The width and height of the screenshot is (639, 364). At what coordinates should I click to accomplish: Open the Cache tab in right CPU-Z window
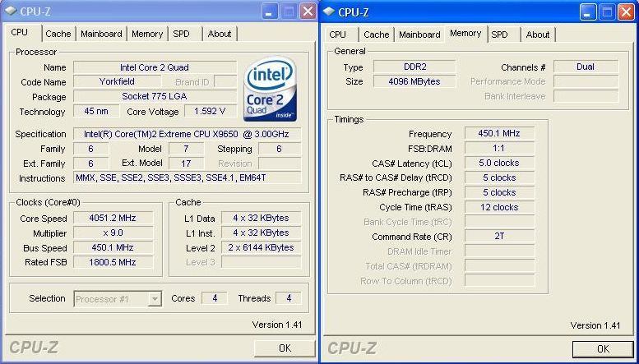(376, 35)
